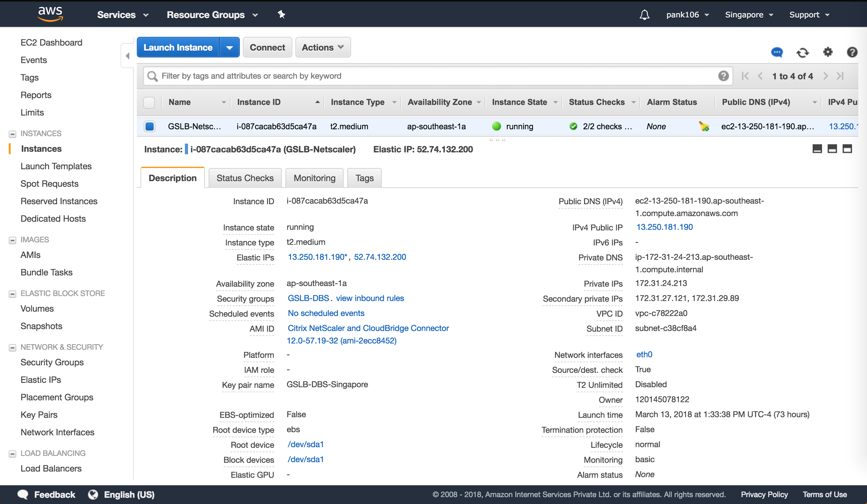Toggle the select-all instances checkbox
867x504 pixels.
149,102
